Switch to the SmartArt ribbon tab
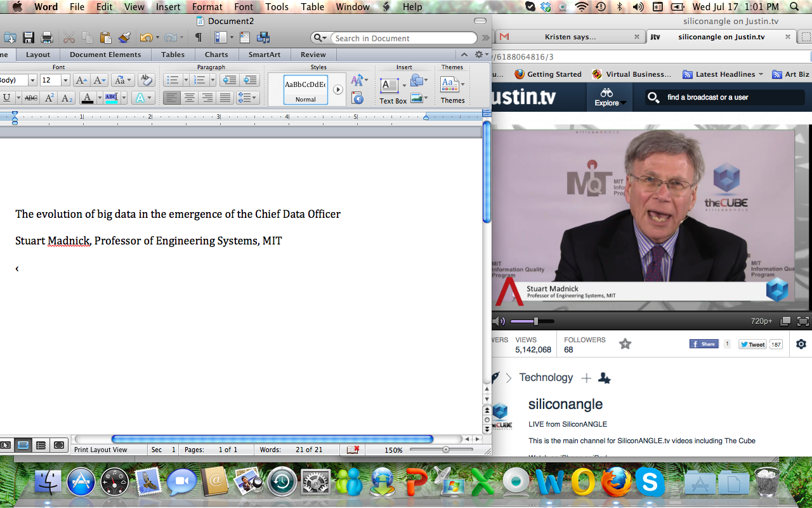The image size is (812, 508). [265, 55]
